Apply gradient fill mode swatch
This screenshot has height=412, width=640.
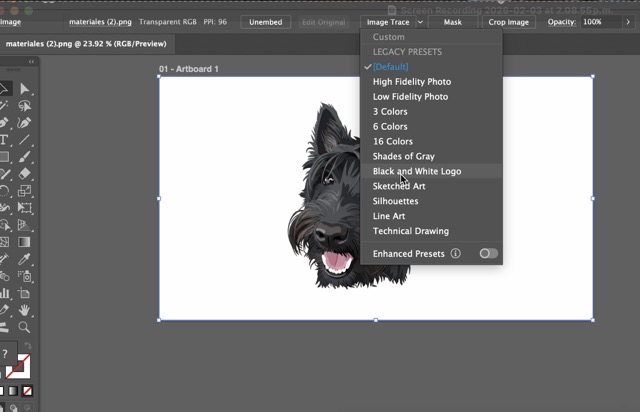[x=13, y=391]
